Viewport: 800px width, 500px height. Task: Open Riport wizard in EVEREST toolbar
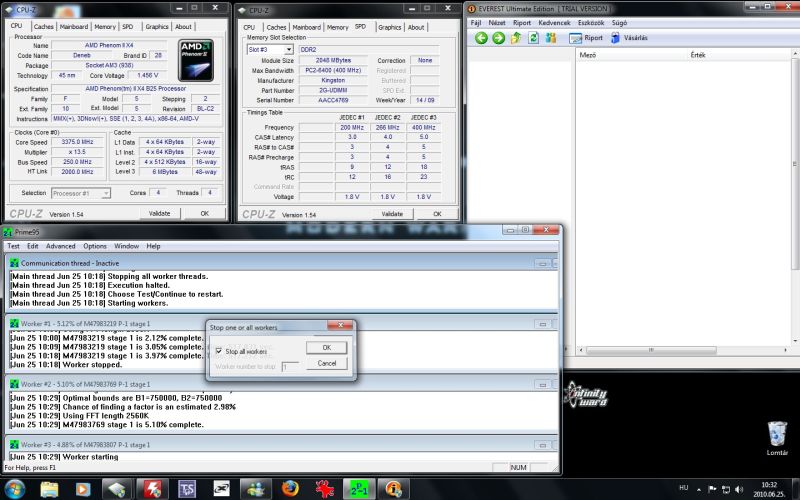click(x=586, y=38)
